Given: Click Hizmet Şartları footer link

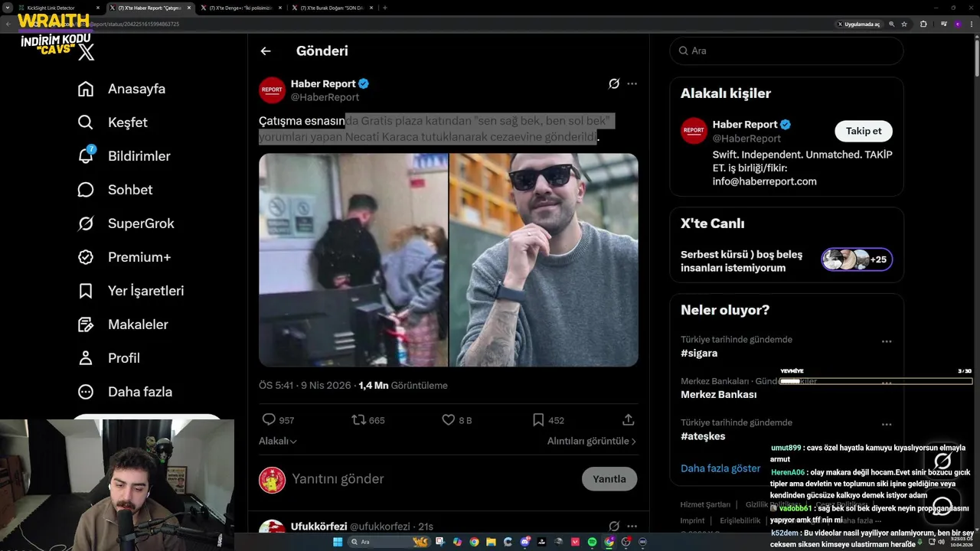Looking at the screenshot, I should tap(705, 504).
